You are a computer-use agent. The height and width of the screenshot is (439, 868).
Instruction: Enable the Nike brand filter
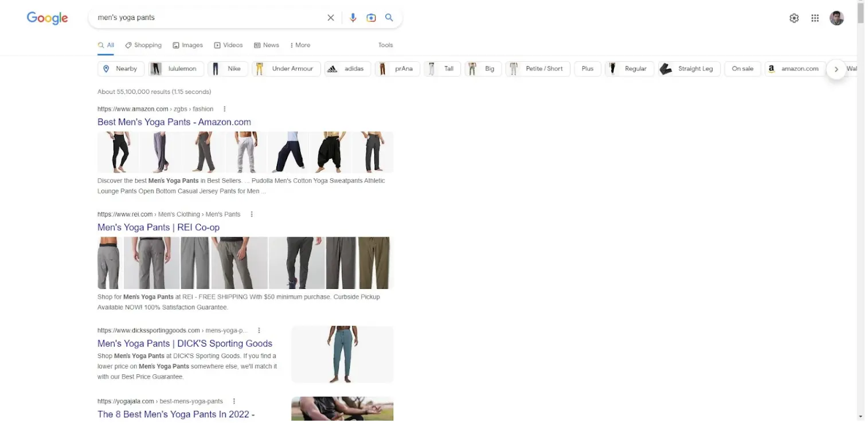click(x=228, y=68)
